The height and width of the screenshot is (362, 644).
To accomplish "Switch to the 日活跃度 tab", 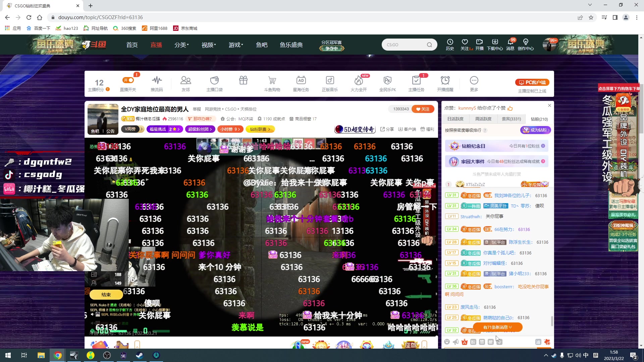I will (455, 119).
